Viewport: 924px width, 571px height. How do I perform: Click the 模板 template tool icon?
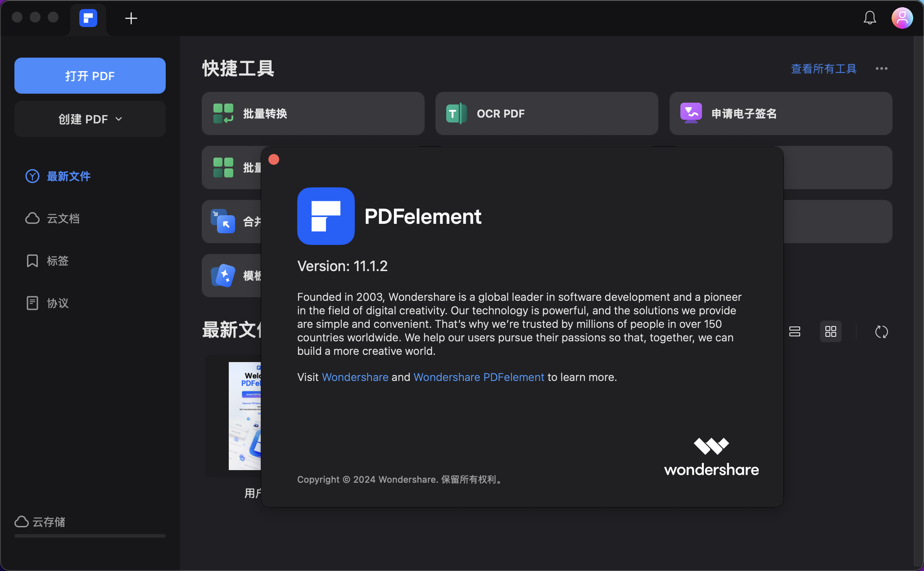[223, 275]
